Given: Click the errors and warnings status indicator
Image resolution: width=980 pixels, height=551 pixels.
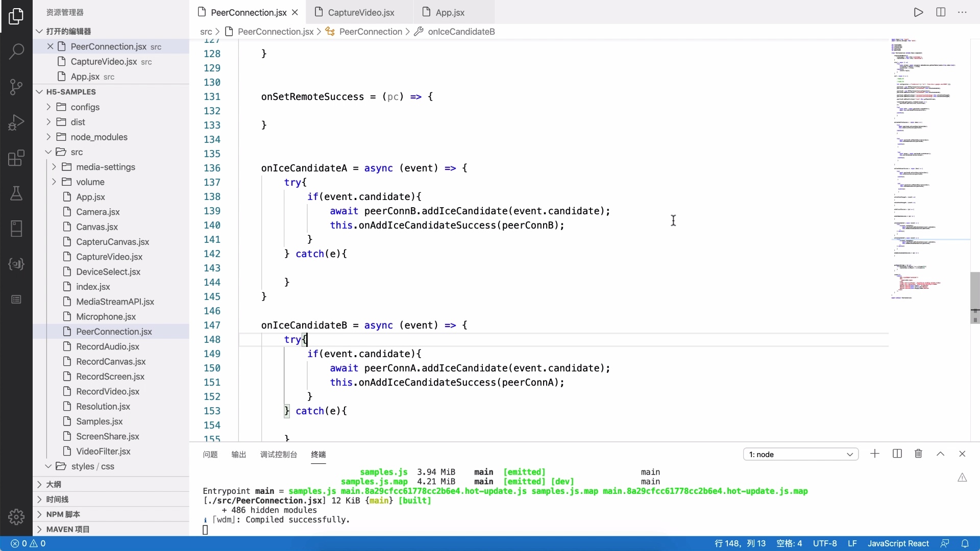Looking at the screenshot, I should point(29,543).
